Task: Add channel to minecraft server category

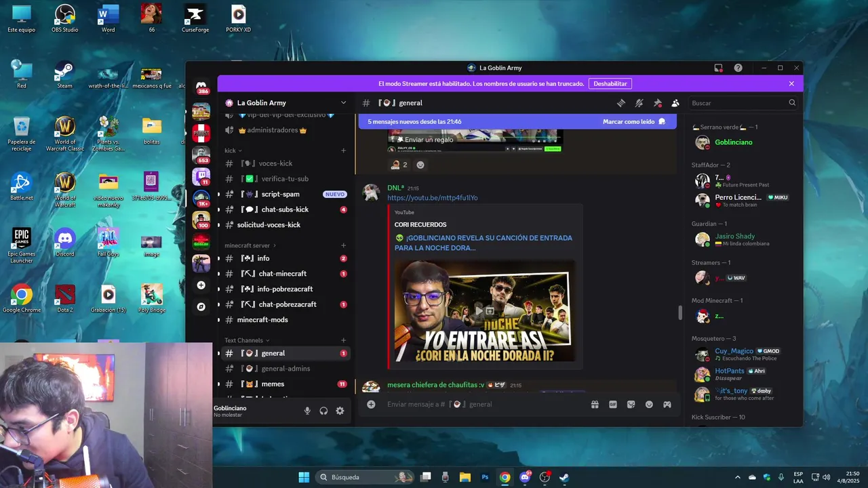Action: pos(343,245)
